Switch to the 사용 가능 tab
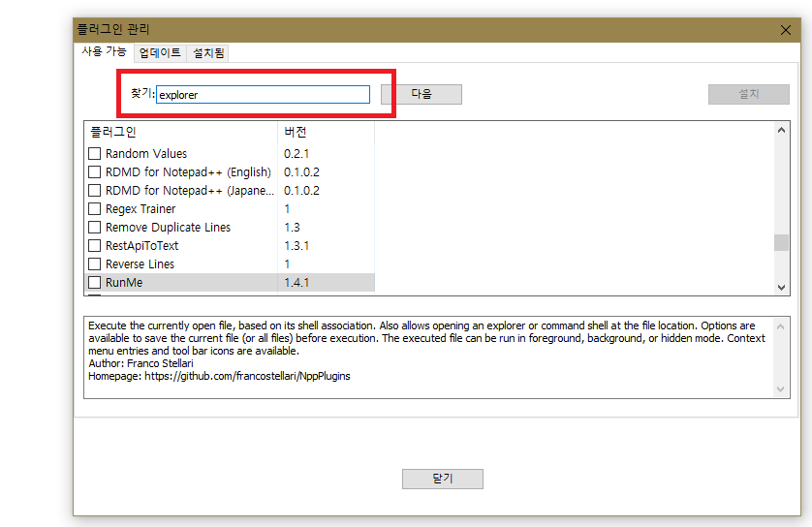 point(104,51)
